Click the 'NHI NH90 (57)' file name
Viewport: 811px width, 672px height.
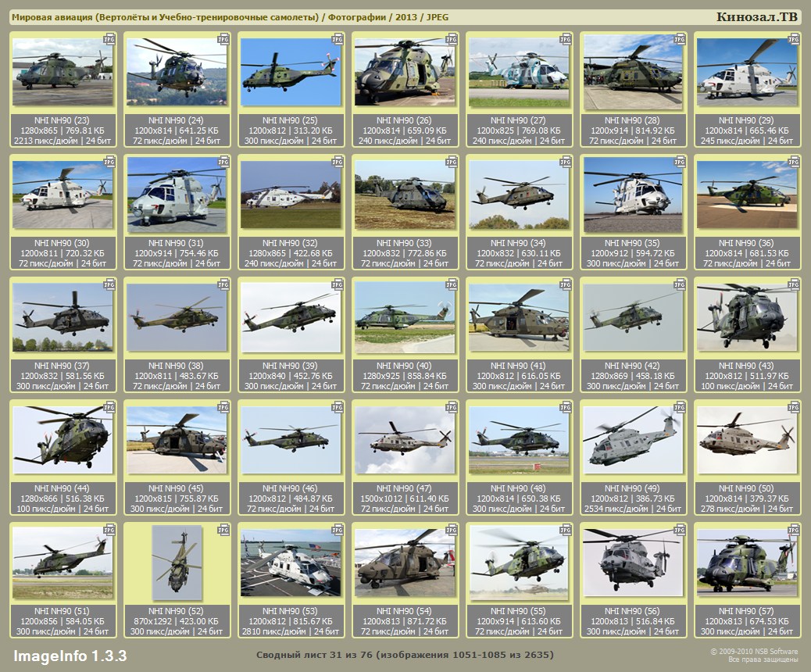(x=746, y=611)
